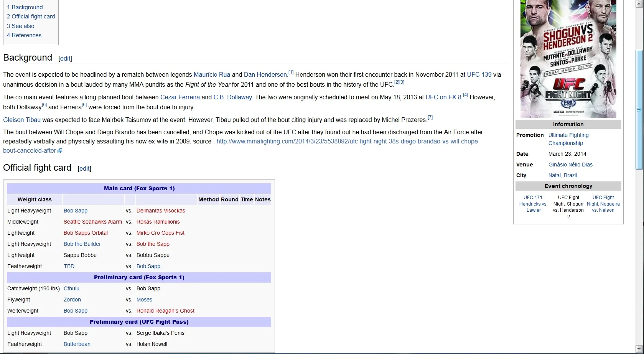The image size is (644, 354).
Task: Open next event UFC Fight Night: Nogueira vs. Nelson
Action: (x=603, y=204)
